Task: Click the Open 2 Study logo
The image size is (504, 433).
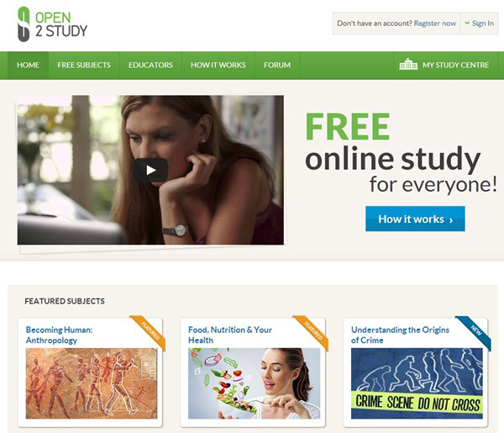Action: (x=52, y=24)
